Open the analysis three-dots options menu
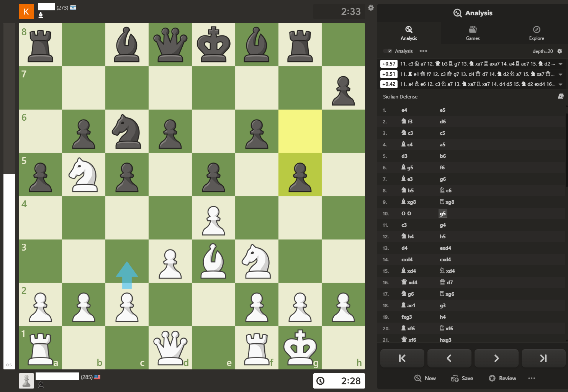Image resolution: width=568 pixels, height=392 pixels. (x=423, y=51)
